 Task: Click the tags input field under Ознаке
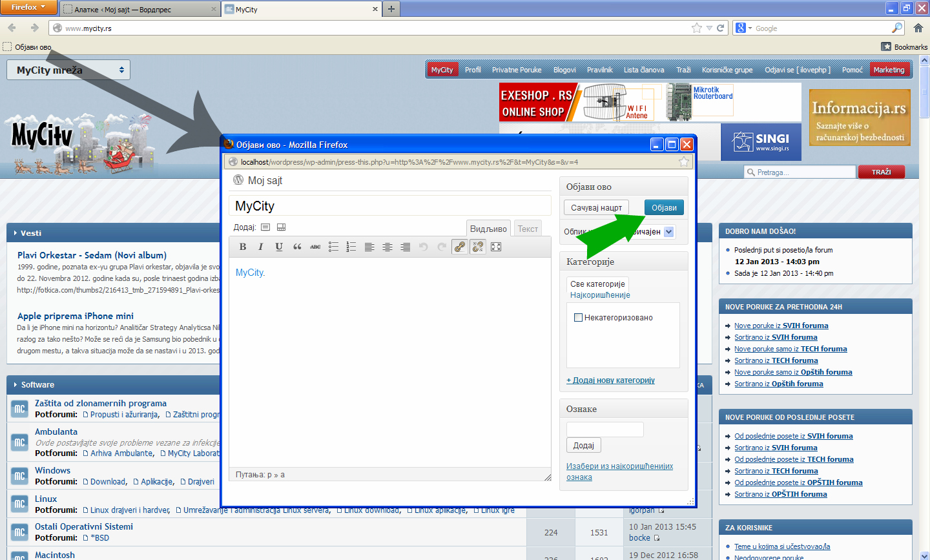(x=605, y=430)
